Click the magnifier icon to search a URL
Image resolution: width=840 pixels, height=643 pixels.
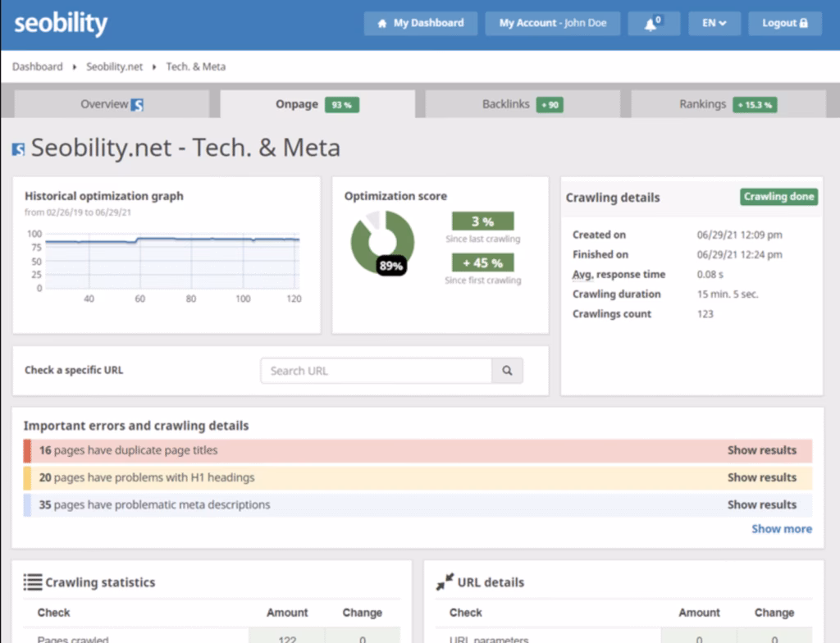point(506,371)
